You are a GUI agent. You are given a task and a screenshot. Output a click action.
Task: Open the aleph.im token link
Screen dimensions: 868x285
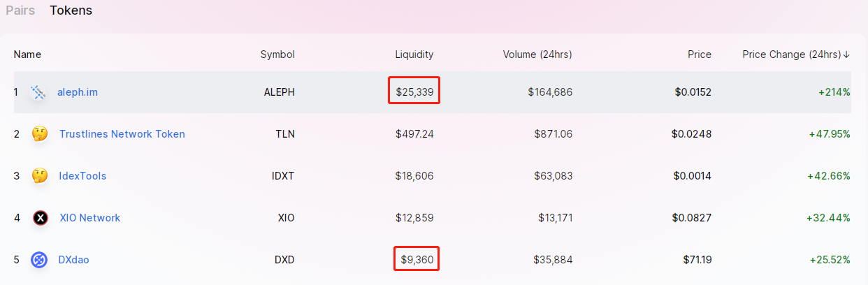click(x=78, y=92)
